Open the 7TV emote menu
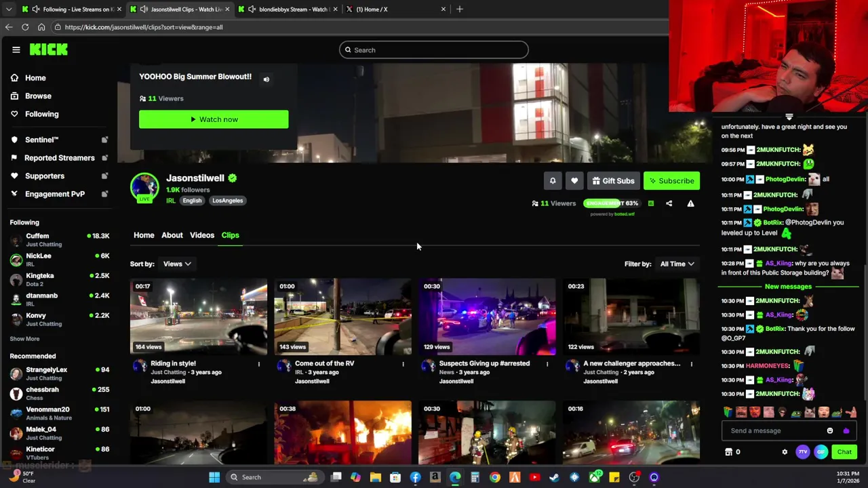 [x=803, y=452]
